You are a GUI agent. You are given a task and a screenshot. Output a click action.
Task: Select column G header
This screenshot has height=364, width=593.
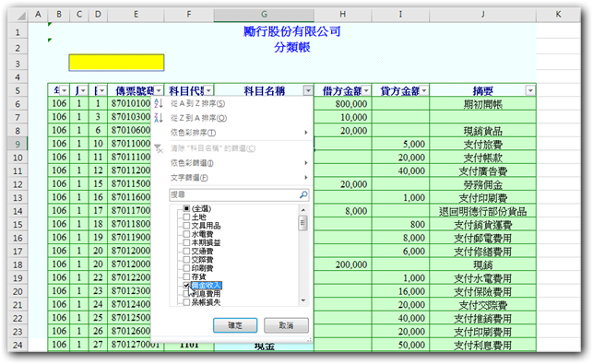tap(264, 15)
